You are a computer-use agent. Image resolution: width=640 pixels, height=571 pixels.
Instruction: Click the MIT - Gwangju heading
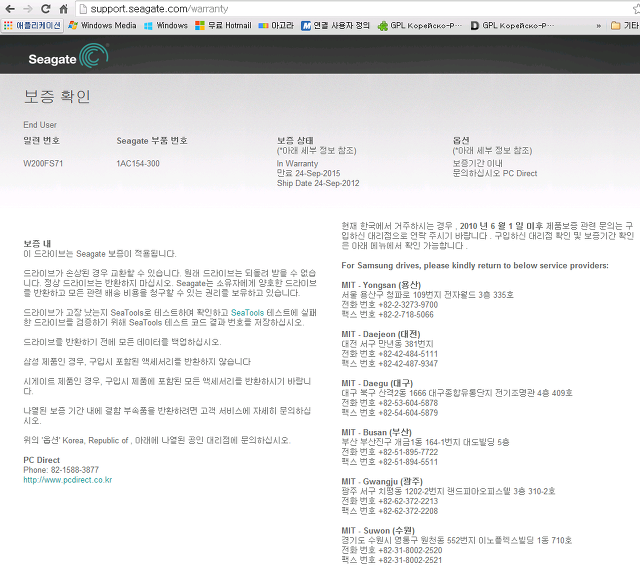pyautogui.click(x=382, y=482)
